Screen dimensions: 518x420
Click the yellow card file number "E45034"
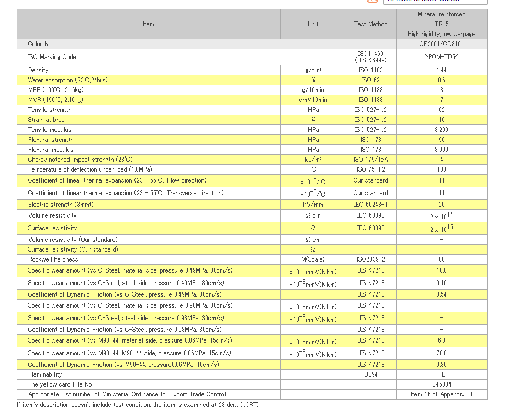442,384
